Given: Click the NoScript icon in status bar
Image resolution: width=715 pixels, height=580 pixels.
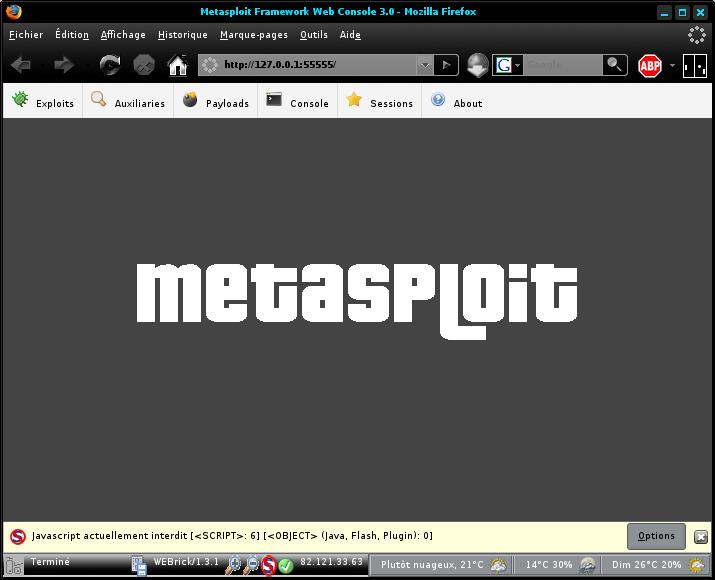Looking at the screenshot, I should click(269, 565).
